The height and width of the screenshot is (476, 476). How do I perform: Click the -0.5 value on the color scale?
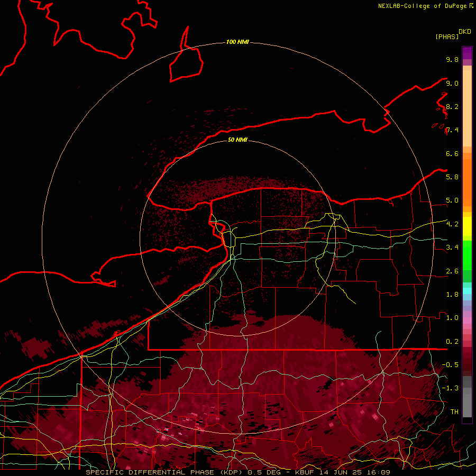click(x=450, y=365)
